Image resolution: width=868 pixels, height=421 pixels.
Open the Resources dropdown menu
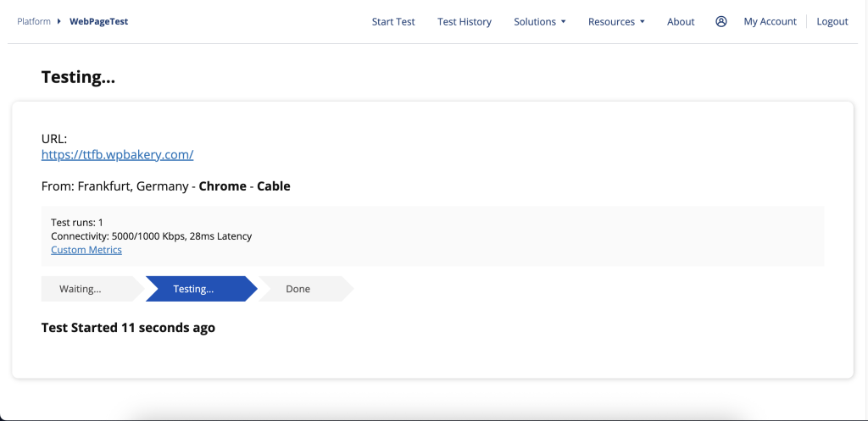(616, 22)
